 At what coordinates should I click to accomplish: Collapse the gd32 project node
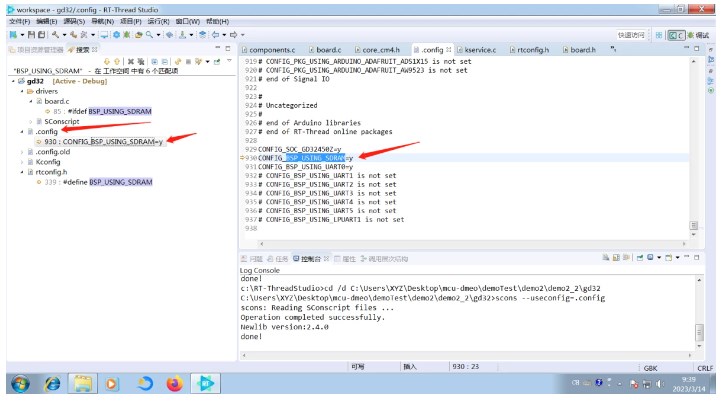(13, 81)
